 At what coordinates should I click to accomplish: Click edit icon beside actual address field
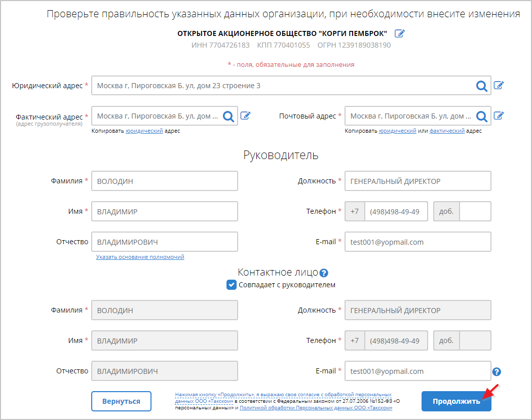pos(245,116)
